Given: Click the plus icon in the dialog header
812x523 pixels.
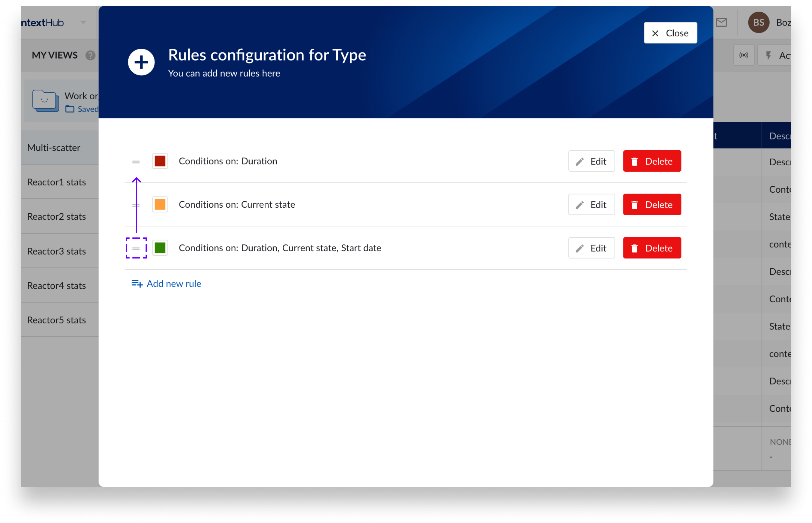Looking at the screenshot, I should point(141,62).
